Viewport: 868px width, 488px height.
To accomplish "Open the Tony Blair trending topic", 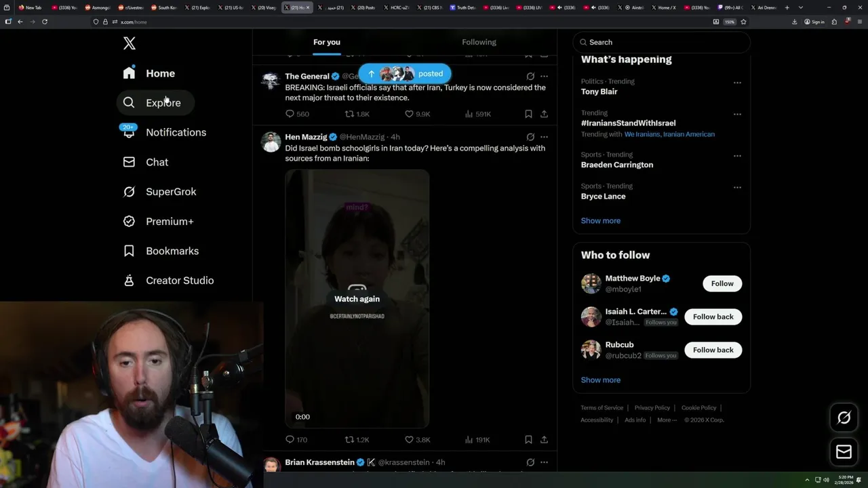I will (x=599, y=92).
